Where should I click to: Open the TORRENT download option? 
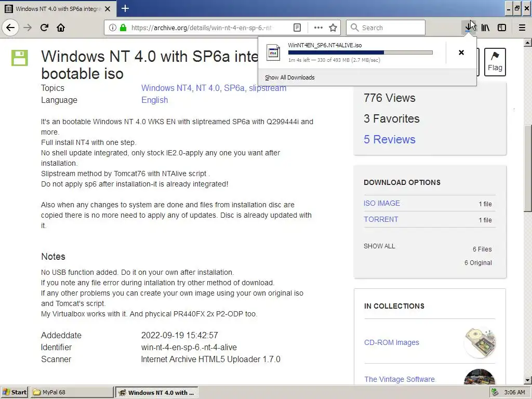[x=381, y=219]
